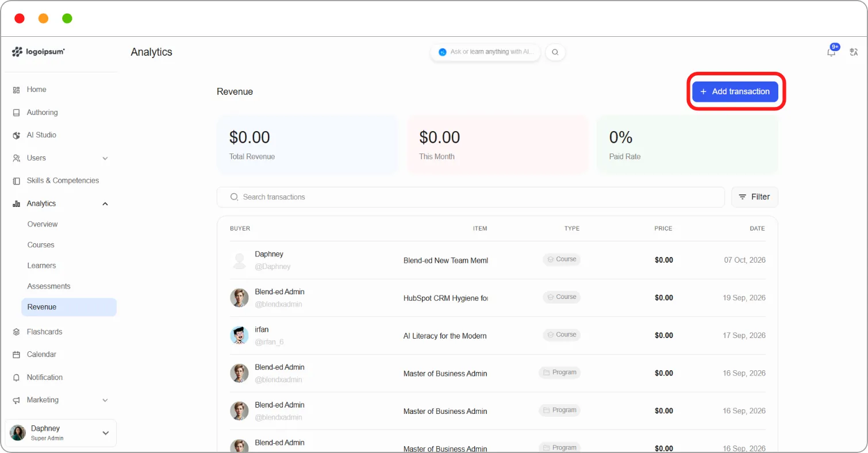The height and width of the screenshot is (453, 868).
Task: Click the PRICE column header
Action: [x=663, y=229]
